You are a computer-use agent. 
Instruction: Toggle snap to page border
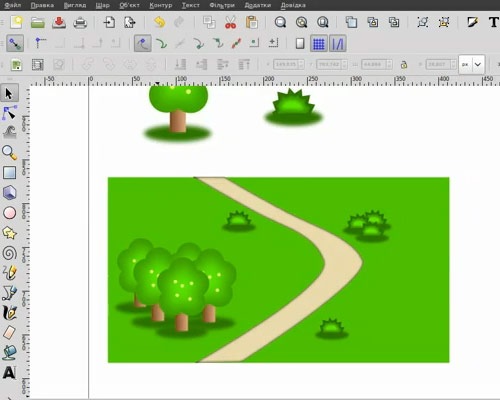coord(300,43)
